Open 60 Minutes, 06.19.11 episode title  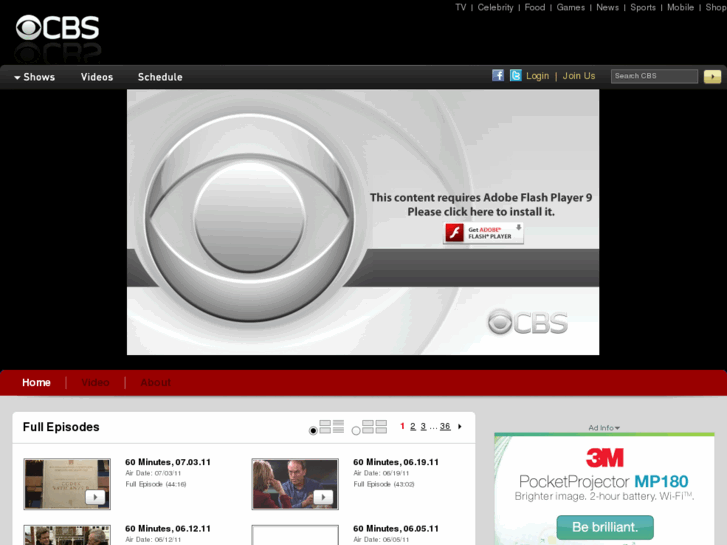[396, 462]
